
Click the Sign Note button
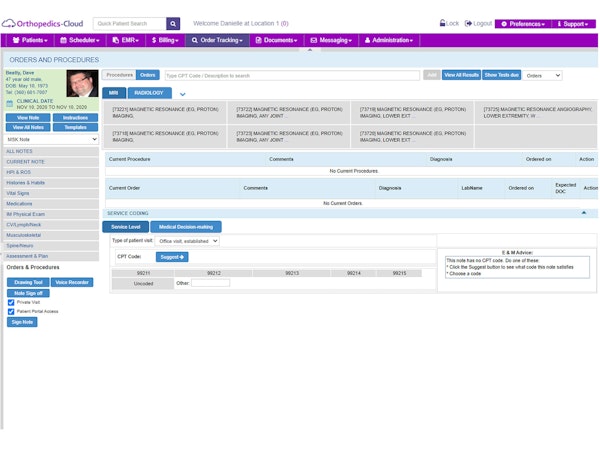click(x=22, y=322)
